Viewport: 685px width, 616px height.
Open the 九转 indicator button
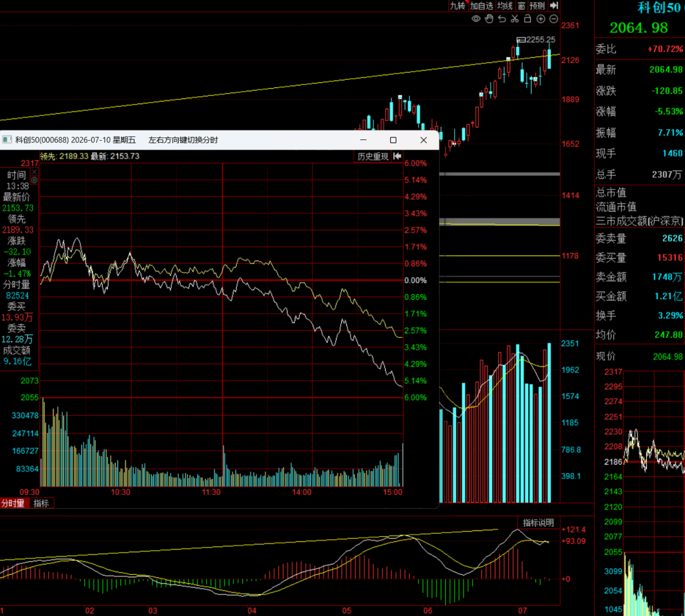tap(458, 6)
